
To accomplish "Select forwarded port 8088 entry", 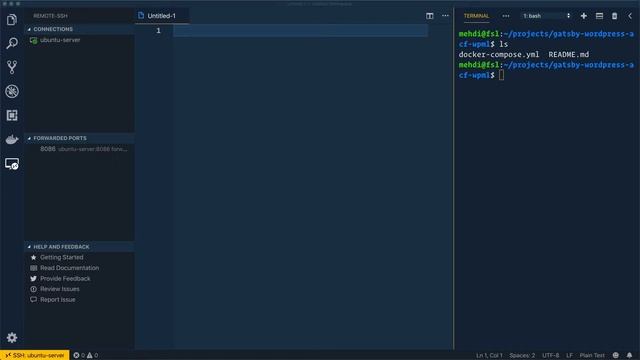I will (x=80, y=149).
